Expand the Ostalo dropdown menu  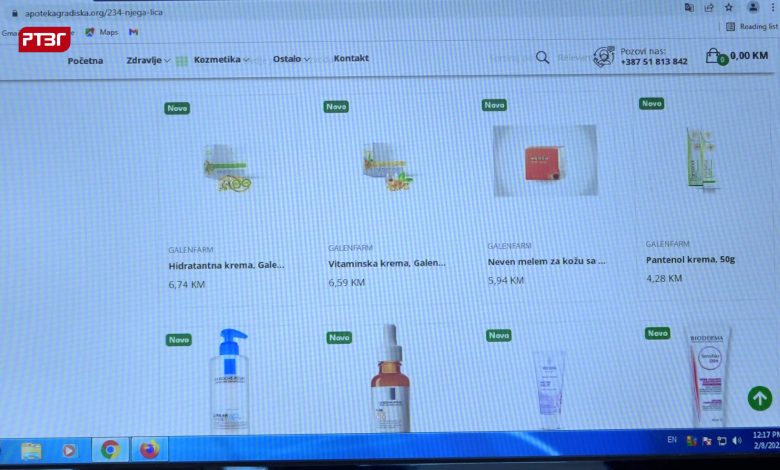(x=291, y=59)
